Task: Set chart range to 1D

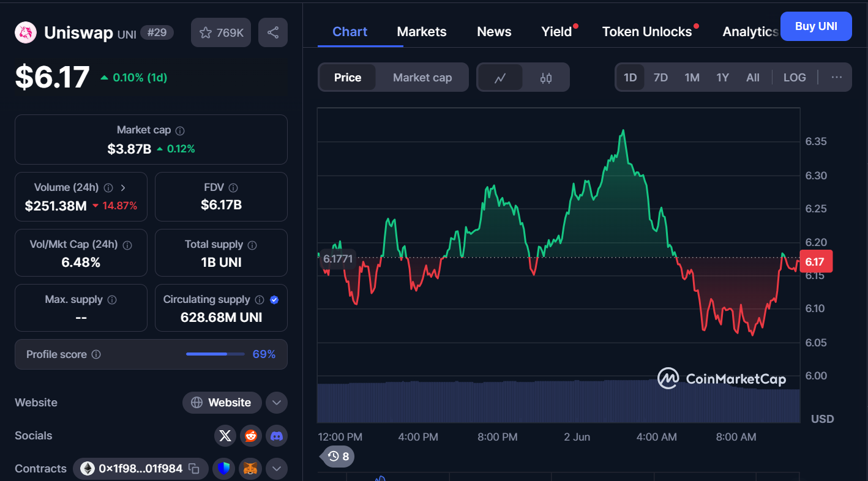Action: (x=630, y=78)
